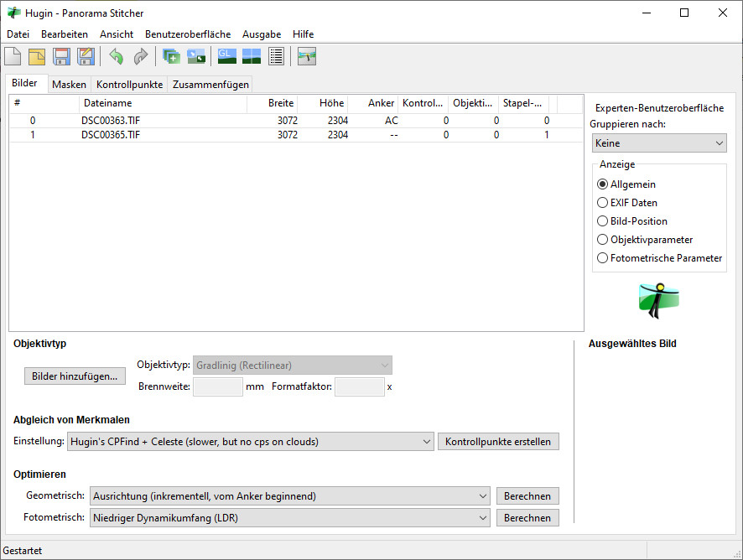Open a project with the folder icon

[x=37, y=56]
